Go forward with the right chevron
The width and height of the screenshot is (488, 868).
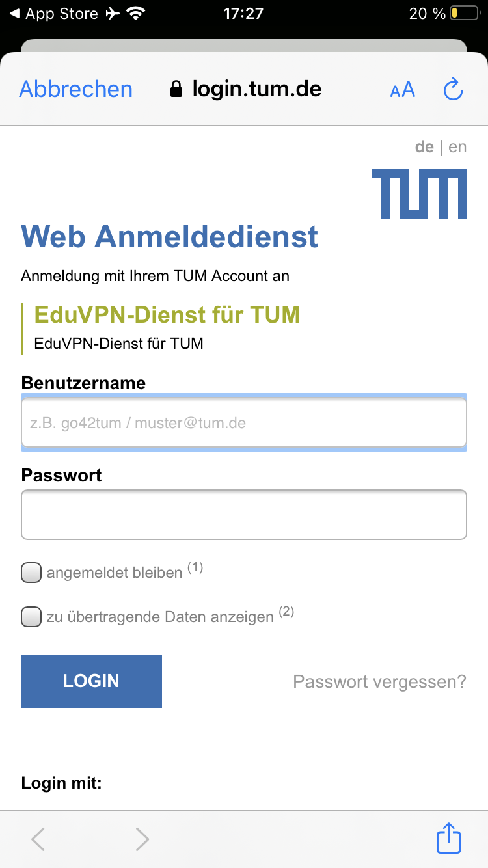(x=142, y=839)
